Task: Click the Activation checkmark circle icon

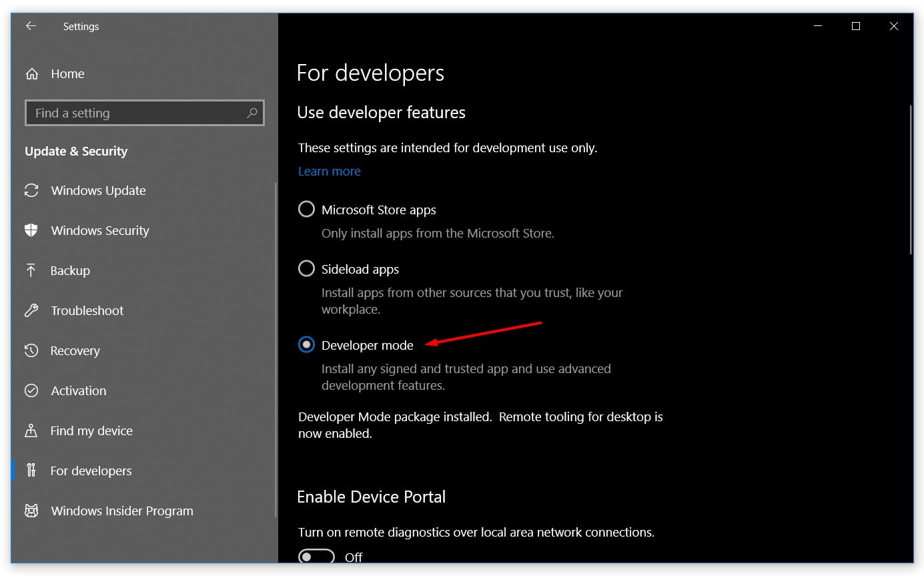Action: (31, 390)
